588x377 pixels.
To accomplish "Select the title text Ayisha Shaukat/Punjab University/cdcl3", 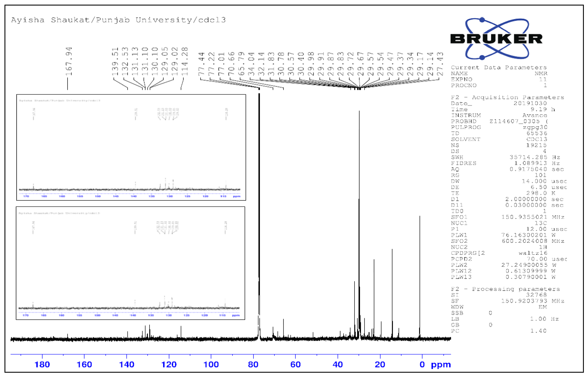I will tap(118, 20).
